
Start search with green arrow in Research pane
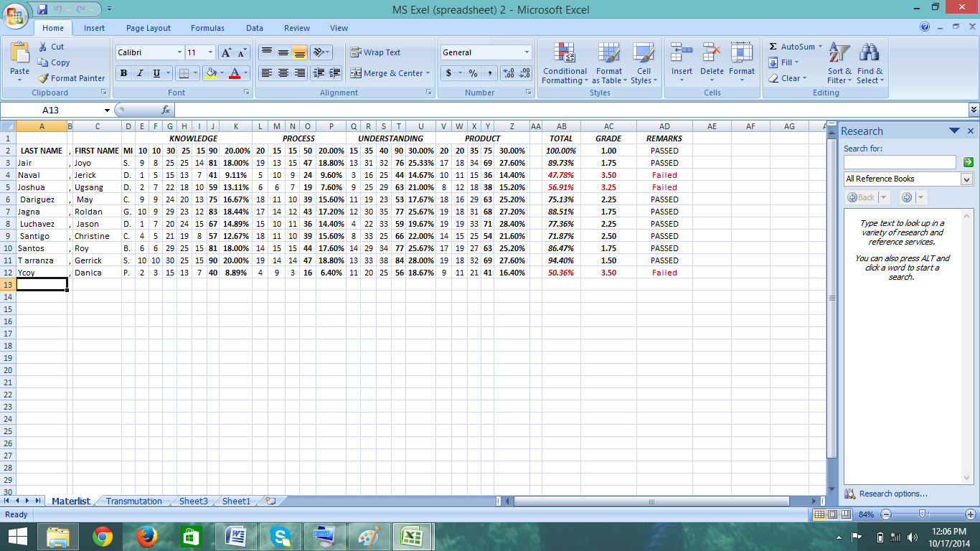pyautogui.click(x=968, y=162)
